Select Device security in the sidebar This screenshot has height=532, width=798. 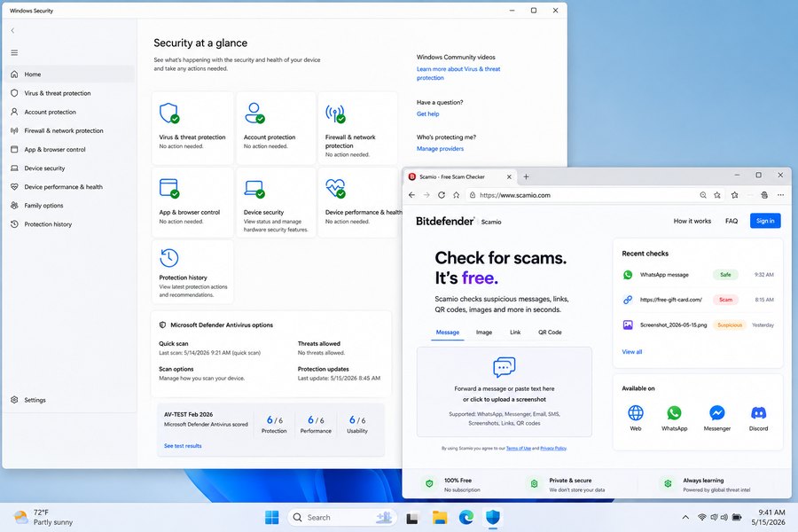(x=69, y=168)
